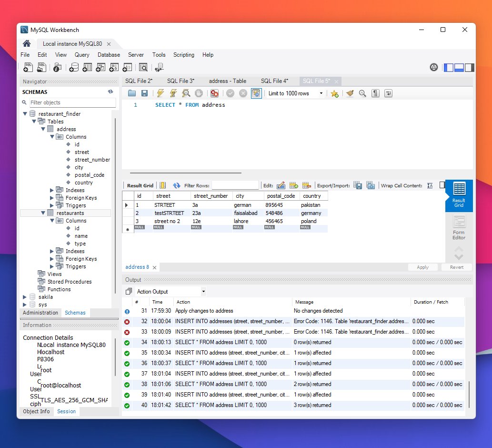Create a new SQL tab from main toolbar
The image size is (492, 448).
[x=28, y=67]
